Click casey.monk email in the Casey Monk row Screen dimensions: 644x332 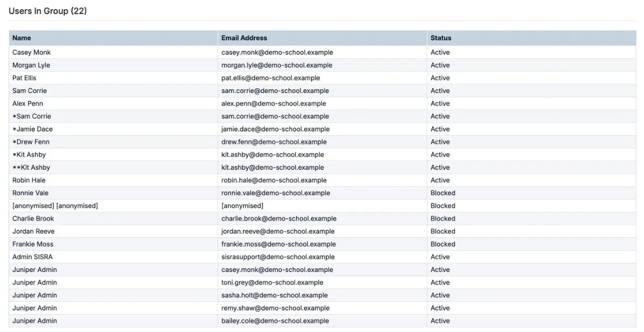pyautogui.click(x=277, y=52)
